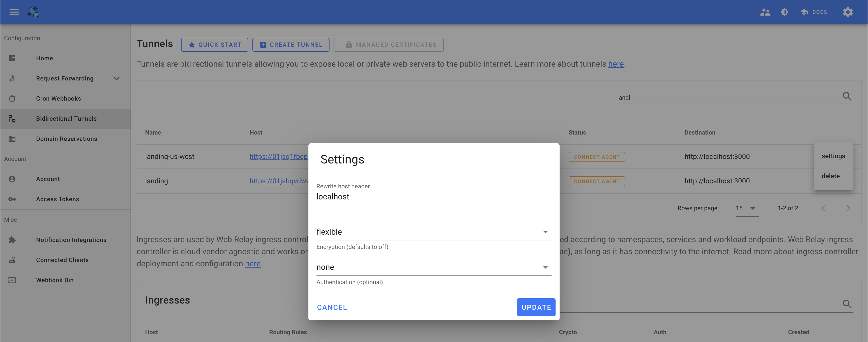
Task: Open the hamburger navigation menu
Action: 14,12
